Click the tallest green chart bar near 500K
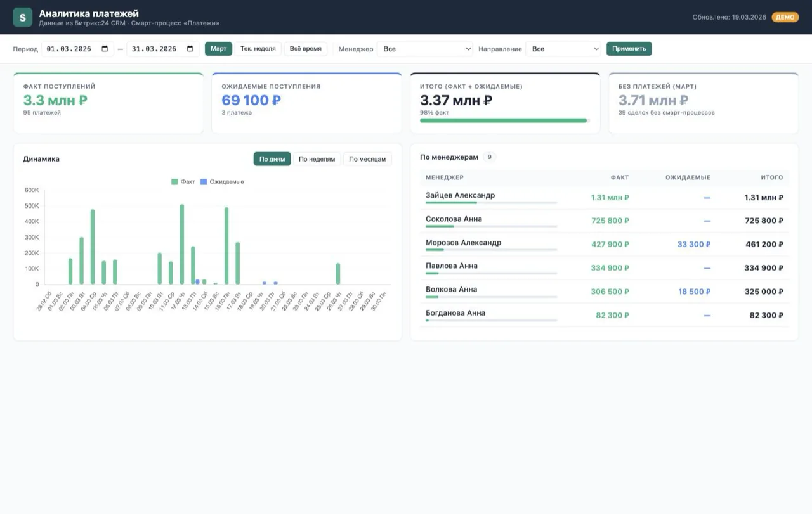Screen dimensions: 812x514 (182, 245)
